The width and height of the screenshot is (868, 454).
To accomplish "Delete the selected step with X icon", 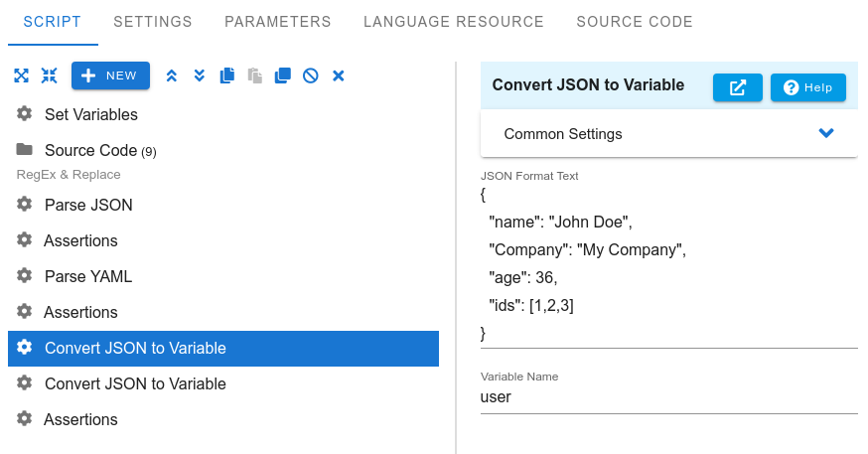I will pyautogui.click(x=339, y=76).
